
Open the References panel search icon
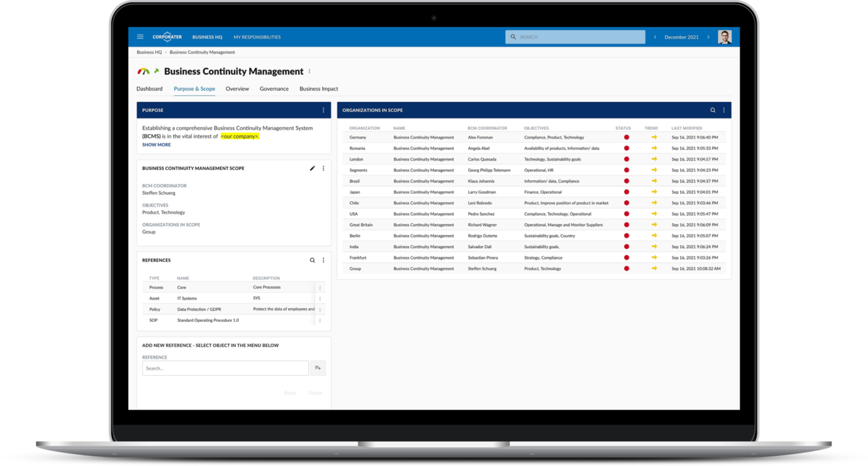pyautogui.click(x=313, y=260)
